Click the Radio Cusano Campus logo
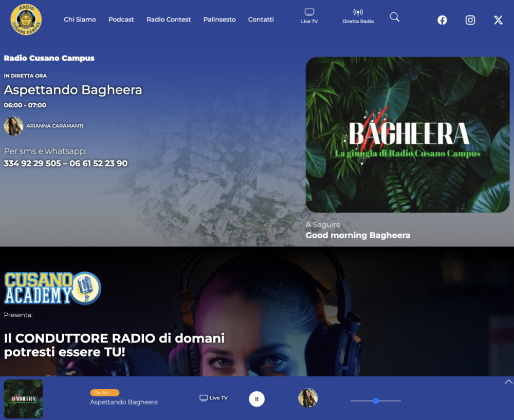The image size is (514, 420). [x=26, y=19]
